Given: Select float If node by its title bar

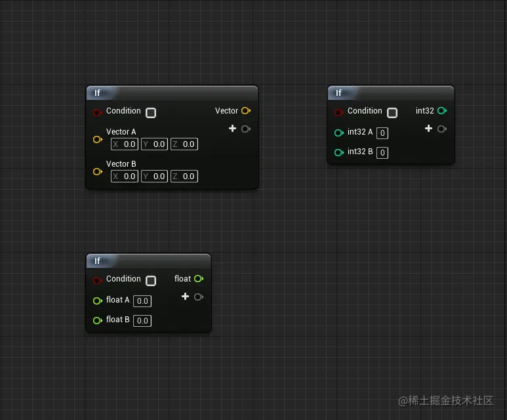Looking at the screenshot, I should pos(149,261).
